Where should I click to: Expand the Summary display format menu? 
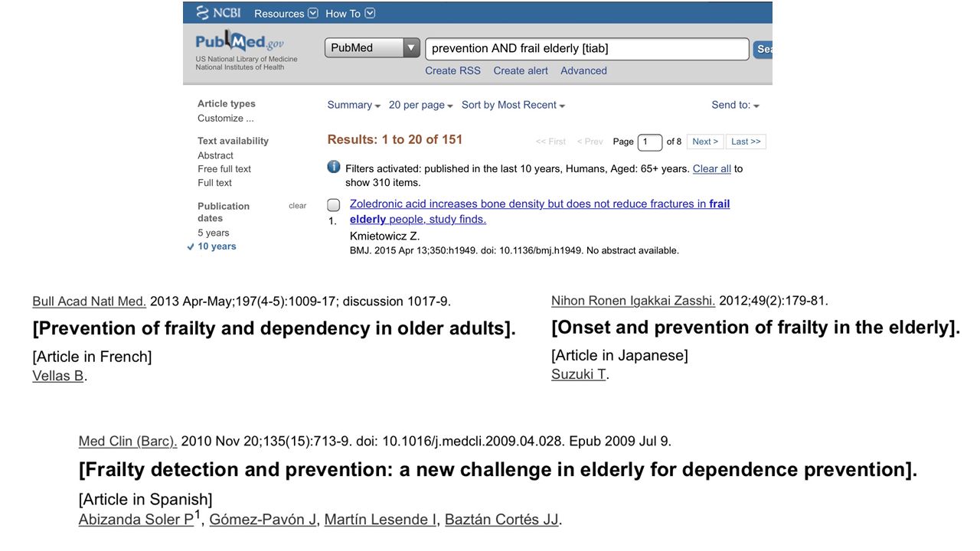(x=354, y=105)
